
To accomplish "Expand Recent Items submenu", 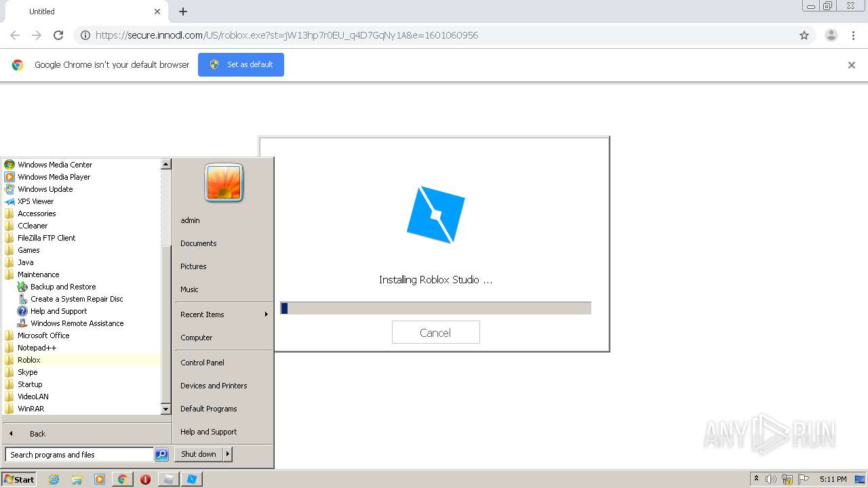I will pos(224,314).
